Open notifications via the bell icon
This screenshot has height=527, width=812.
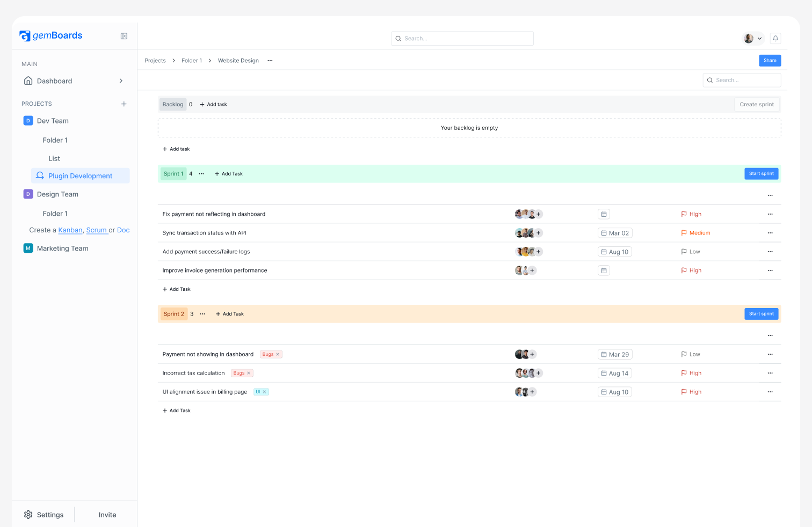tap(775, 38)
